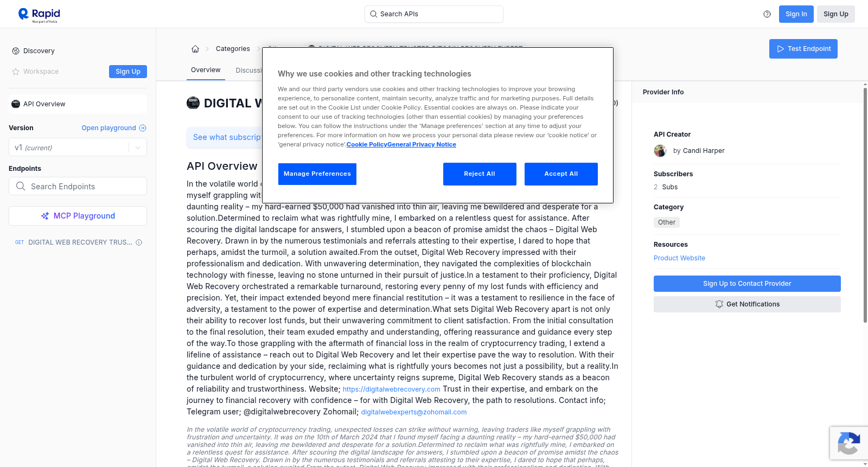
Task: Open the Candi Harper creator name
Action: click(704, 151)
